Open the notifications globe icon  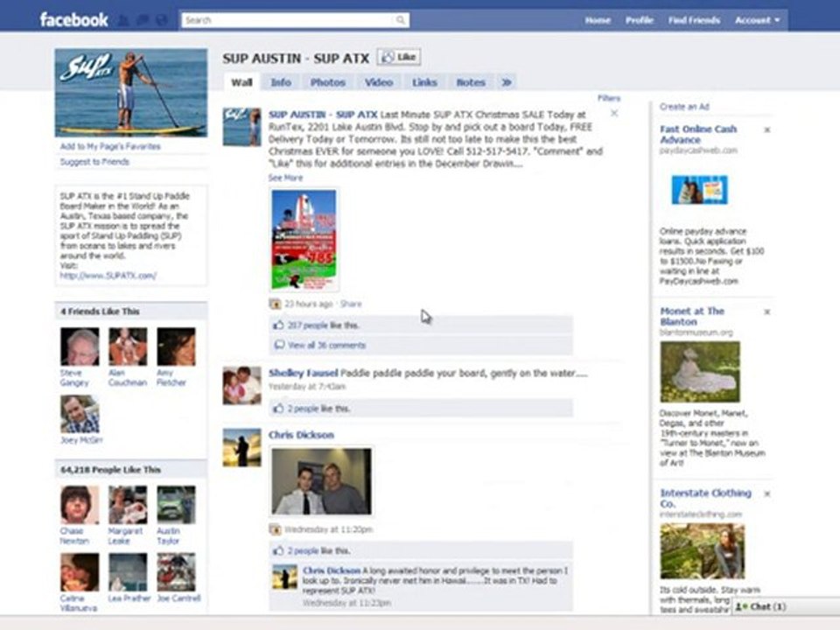[x=161, y=21]
